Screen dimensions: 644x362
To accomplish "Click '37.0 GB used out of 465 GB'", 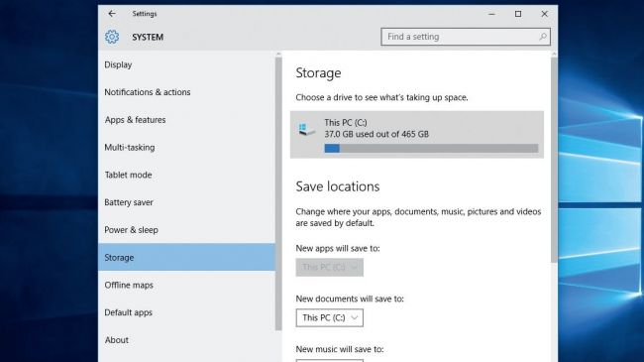I will pyautogui.click(x=376, y=134).
